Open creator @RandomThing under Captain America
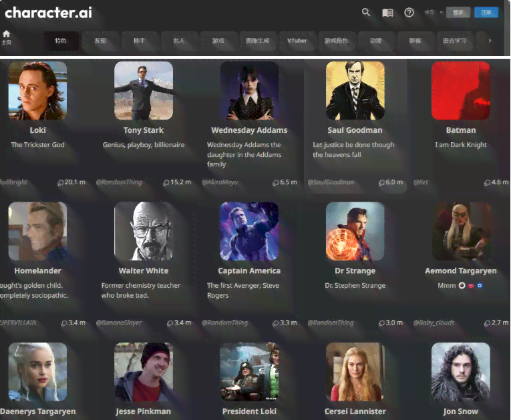The image size is (511, 420). pyautogui.click(x=225, y=323)
